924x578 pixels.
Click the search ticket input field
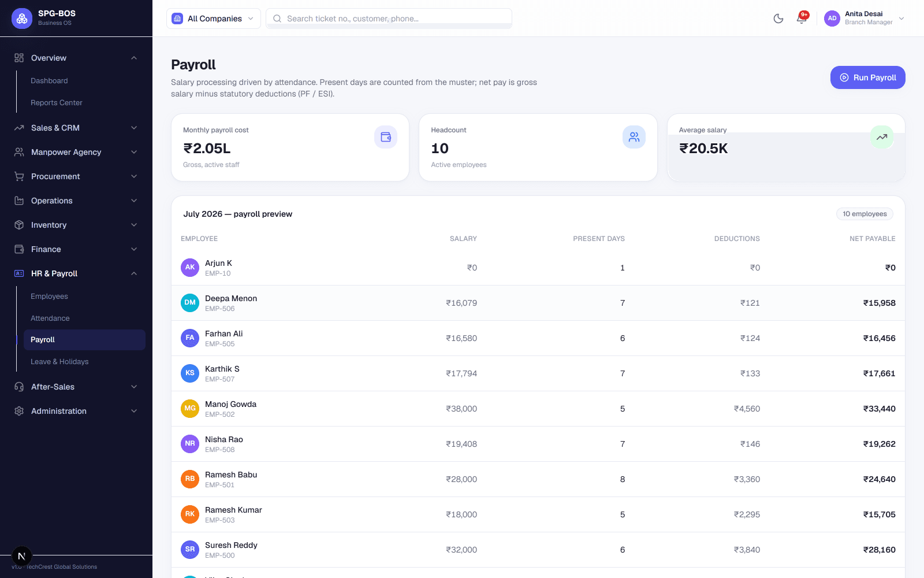pos(389,18)
